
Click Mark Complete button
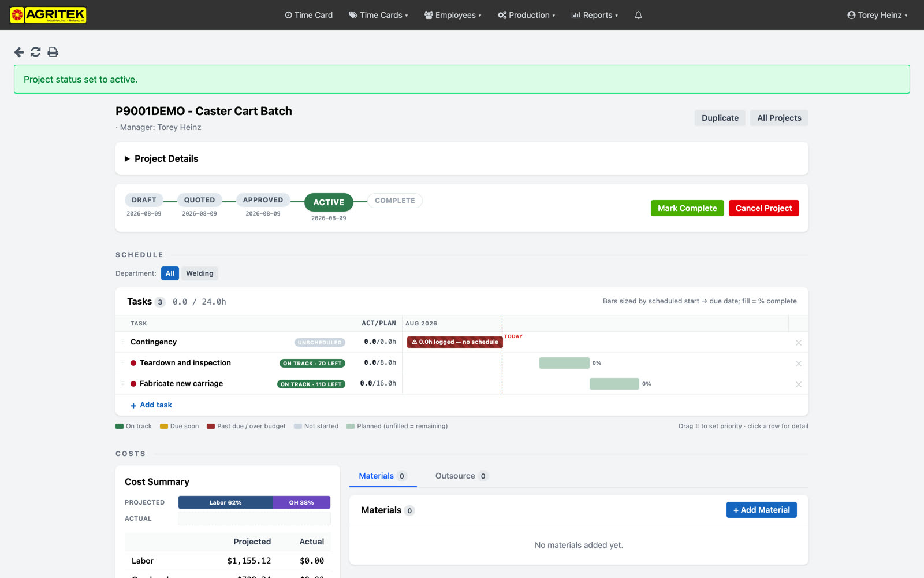pyautogui.click(x=687, y=208)
